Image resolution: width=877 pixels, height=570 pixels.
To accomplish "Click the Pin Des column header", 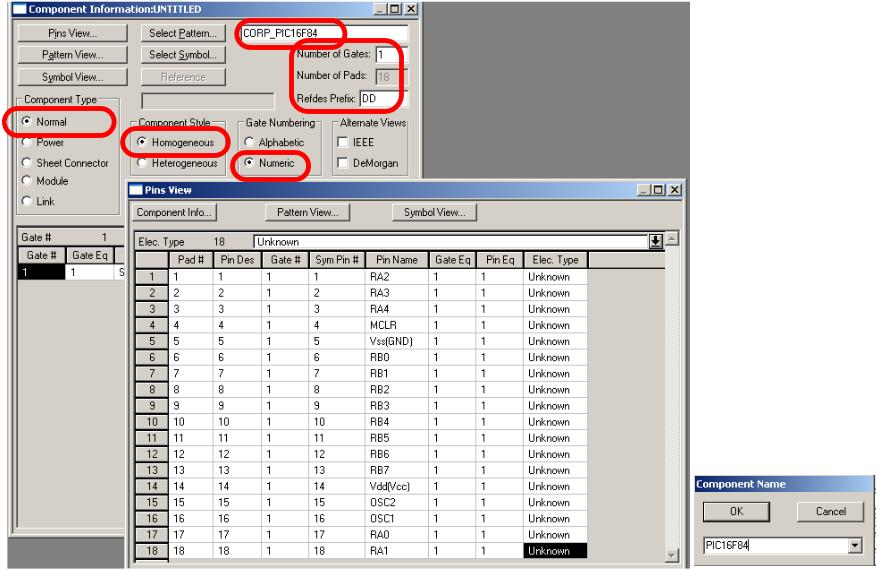I will 237,260.
